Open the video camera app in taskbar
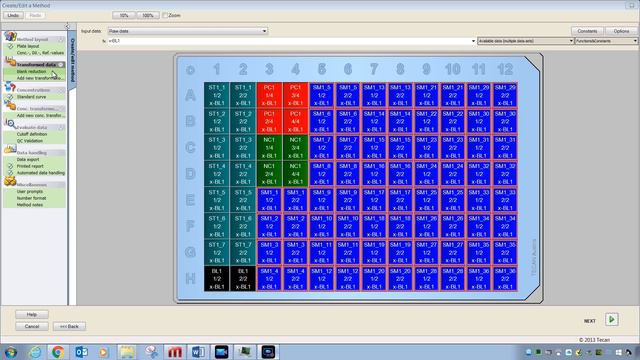This screenshot has width=640, height=360. pos(221,352)
